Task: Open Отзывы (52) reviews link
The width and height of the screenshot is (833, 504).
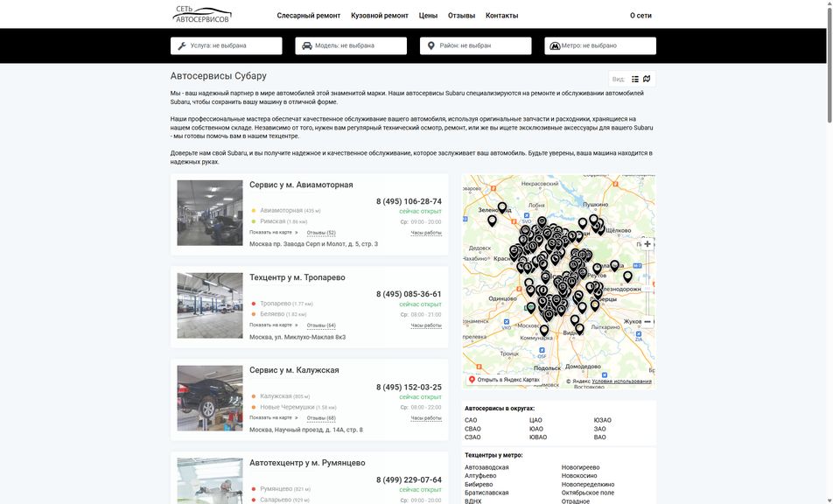Action: pyautogui.click(x=321, y=233)
